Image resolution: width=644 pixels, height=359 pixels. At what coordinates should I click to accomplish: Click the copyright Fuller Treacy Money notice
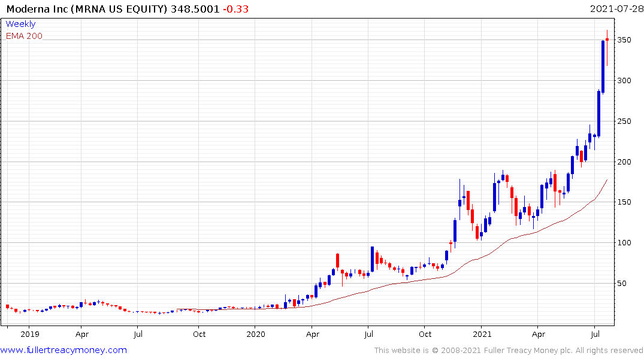pyautogui.click(x=509, y=351)
